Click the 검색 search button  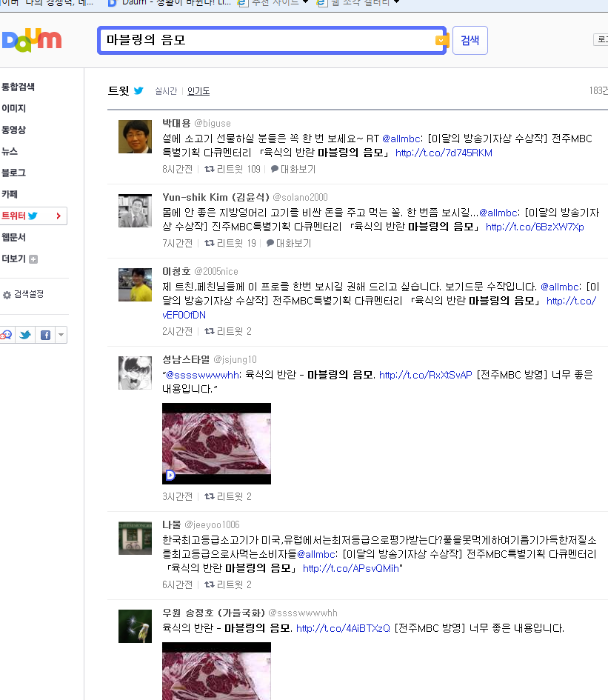tap(470, 40)
